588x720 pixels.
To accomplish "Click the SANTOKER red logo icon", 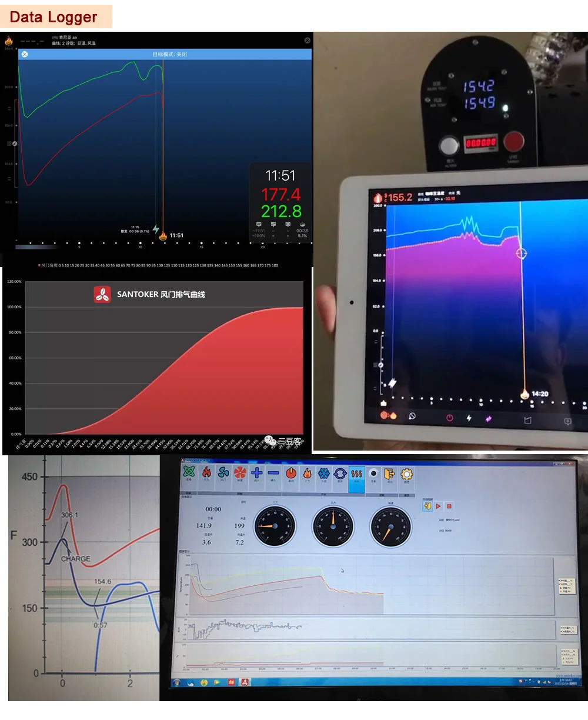I will pyautogui.click(x=102, y=294).
